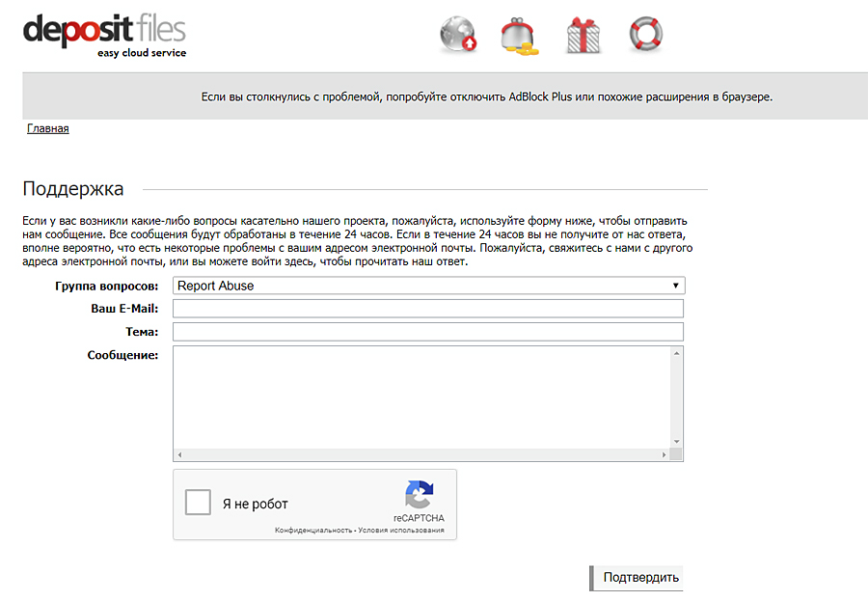Open the "Условия использования" link
The height and width of the screenshot is (601, 868).
click(x=400, y=531)
